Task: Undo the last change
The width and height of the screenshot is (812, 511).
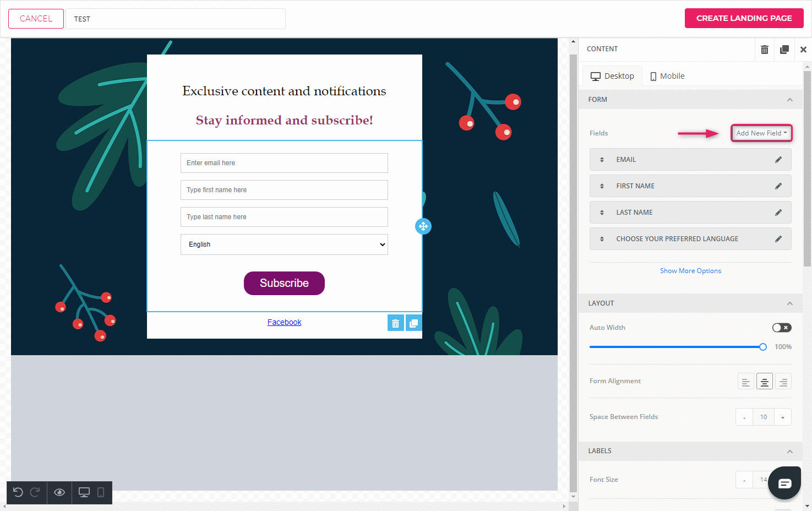Action: (18, 492)
